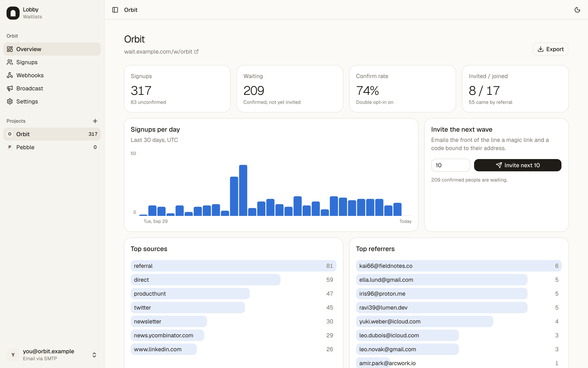Click the news.ycombinator.com source row
The image size is (588, 368).
pyautogui.click(x=233, y=335)
